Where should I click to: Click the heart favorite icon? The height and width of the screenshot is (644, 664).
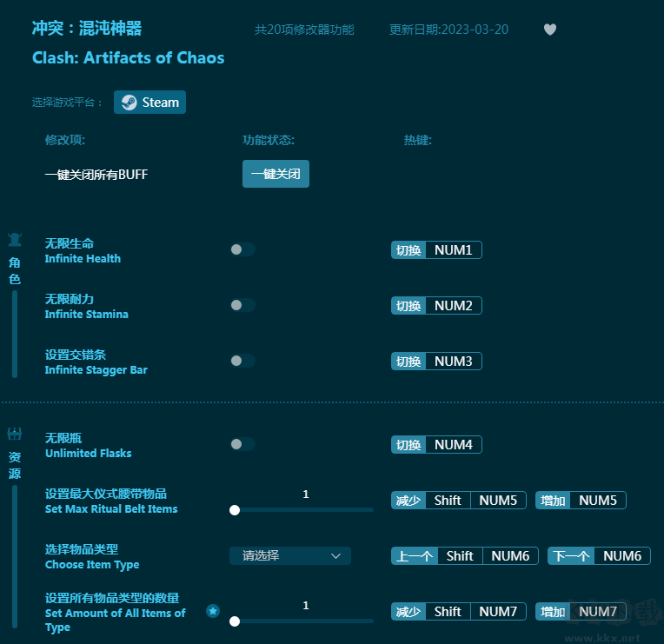click(x=549, y=30)
